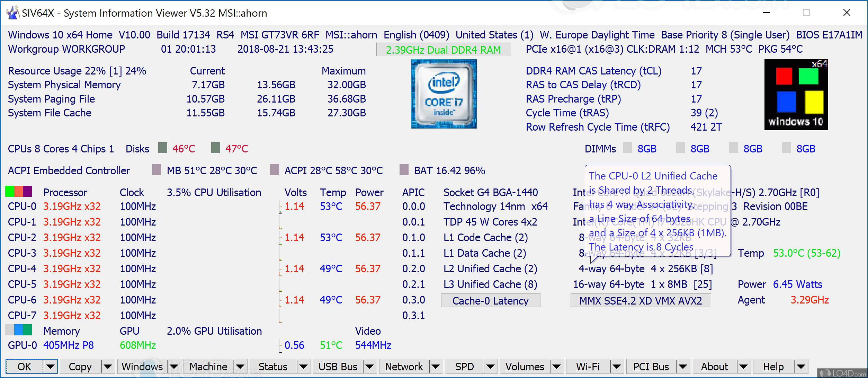Click the Intel Core i7 badge
The image size is (868, 378).
pyautogui.click(x=444, y=94)
